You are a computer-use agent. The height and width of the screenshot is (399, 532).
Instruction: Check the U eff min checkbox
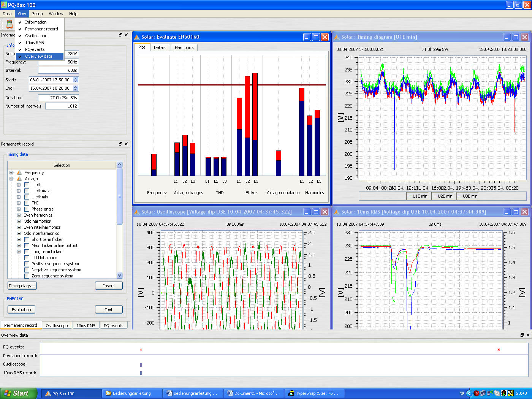(x=27, y=197)
